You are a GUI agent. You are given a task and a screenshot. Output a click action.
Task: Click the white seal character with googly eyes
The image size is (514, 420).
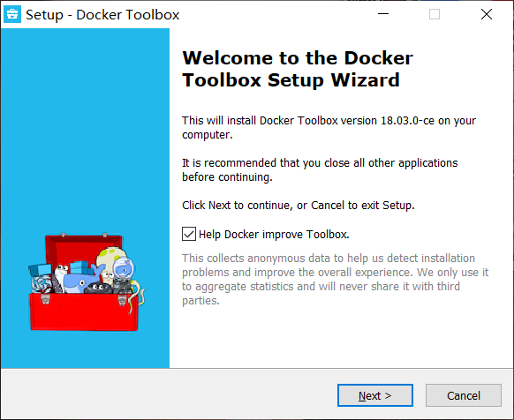[60, 279]
